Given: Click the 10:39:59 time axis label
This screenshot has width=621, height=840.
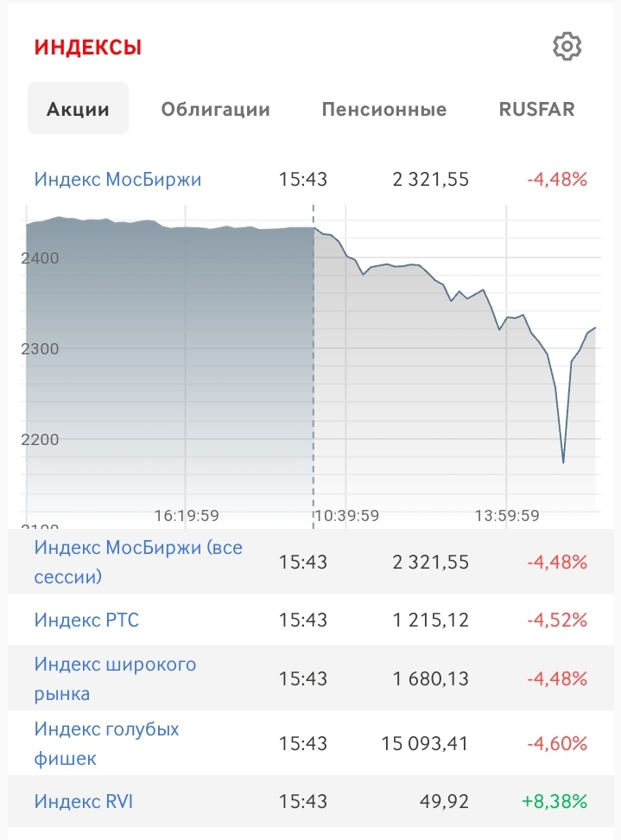Looking at the screenshot, I should pos(347,516).
